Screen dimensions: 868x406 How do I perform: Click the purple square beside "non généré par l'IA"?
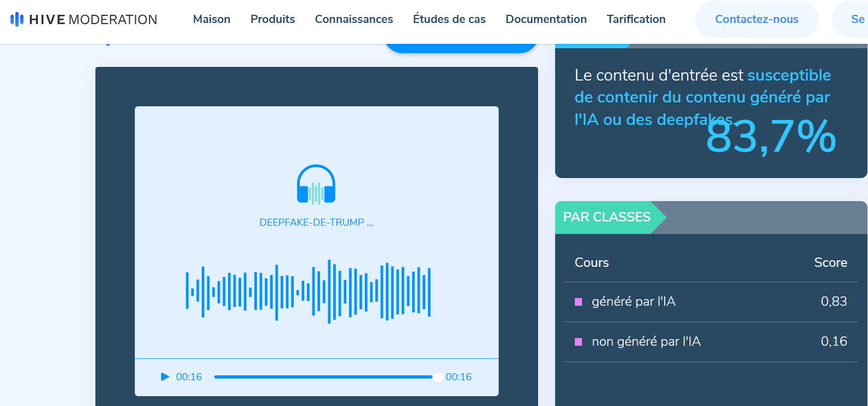[578, 342]
